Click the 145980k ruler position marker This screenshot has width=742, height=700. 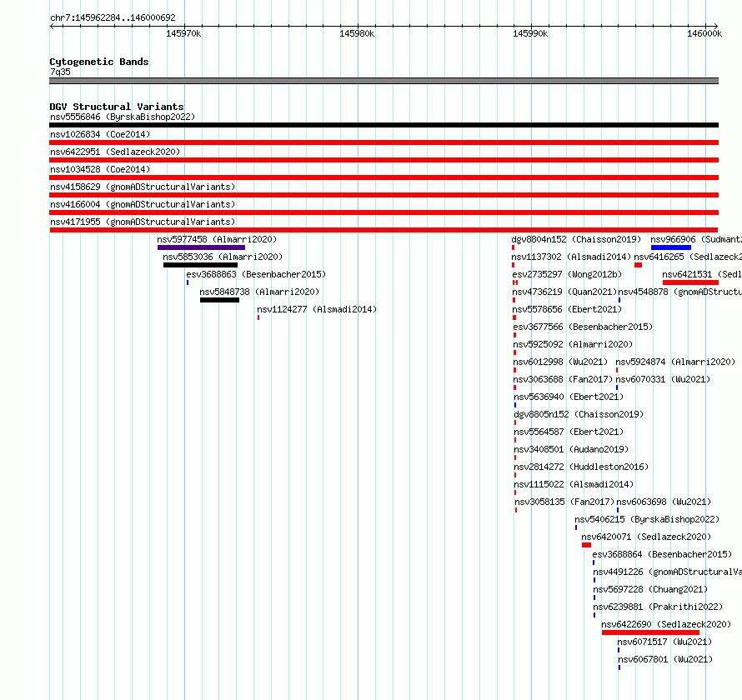[x=357, y=33]
